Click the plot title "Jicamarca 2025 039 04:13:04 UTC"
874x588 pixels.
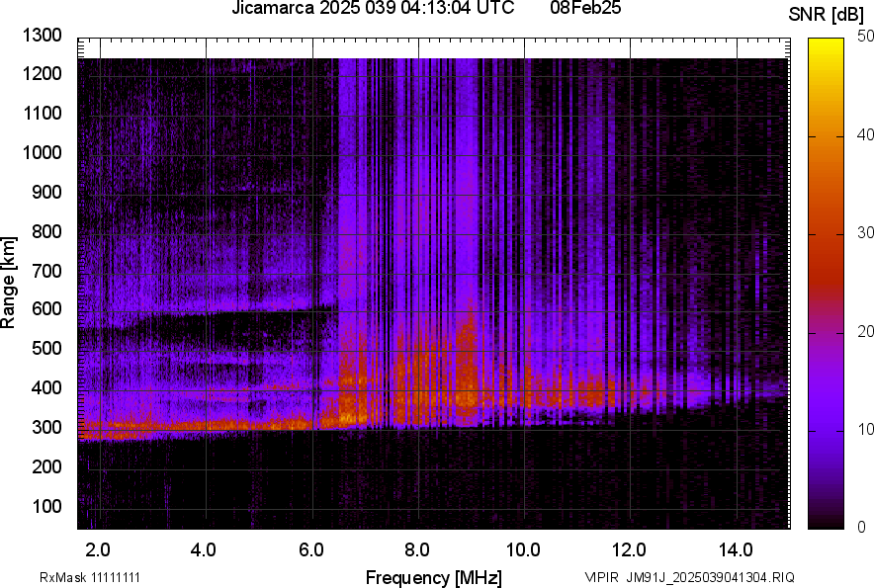(x=373, y=9)
